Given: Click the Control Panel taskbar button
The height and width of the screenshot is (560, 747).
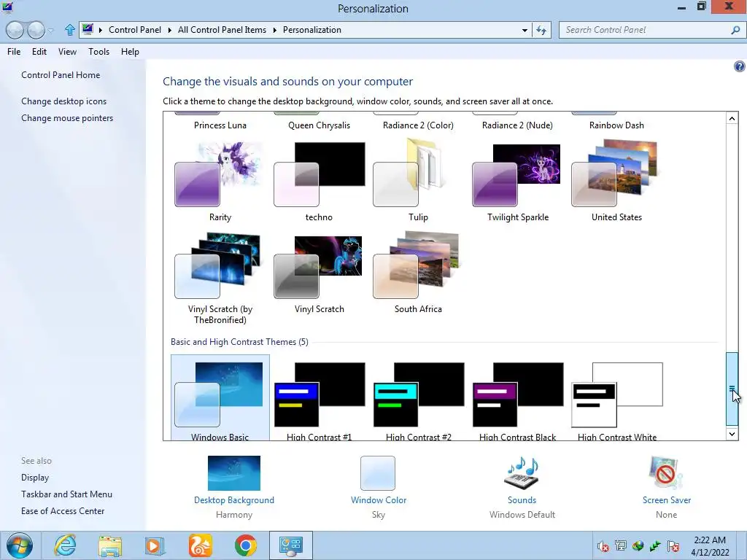Looking at the screenshot, I should (290, 545).
